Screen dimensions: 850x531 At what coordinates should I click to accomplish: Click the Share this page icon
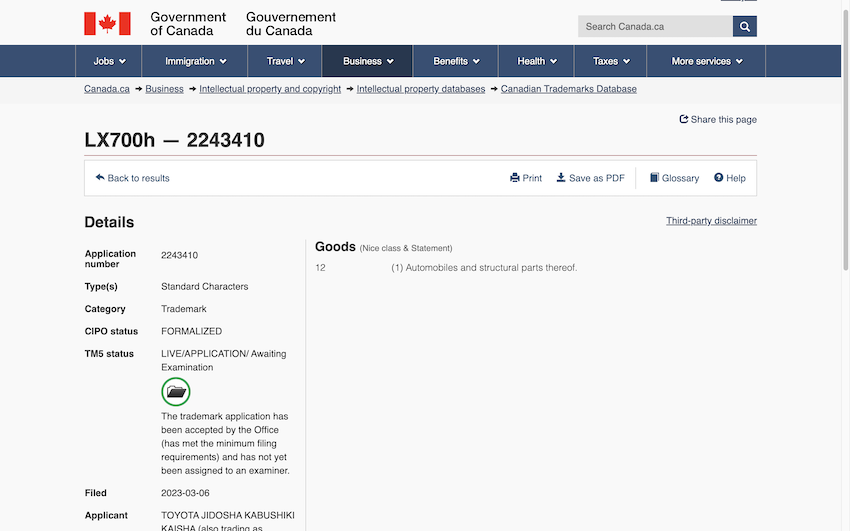tap(684, 119)
